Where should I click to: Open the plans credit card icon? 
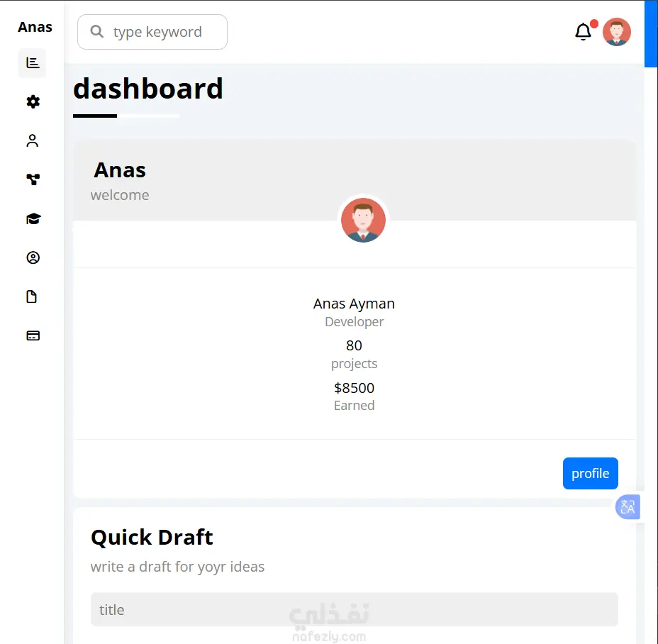pyautogui.click(x=33, y=335)
